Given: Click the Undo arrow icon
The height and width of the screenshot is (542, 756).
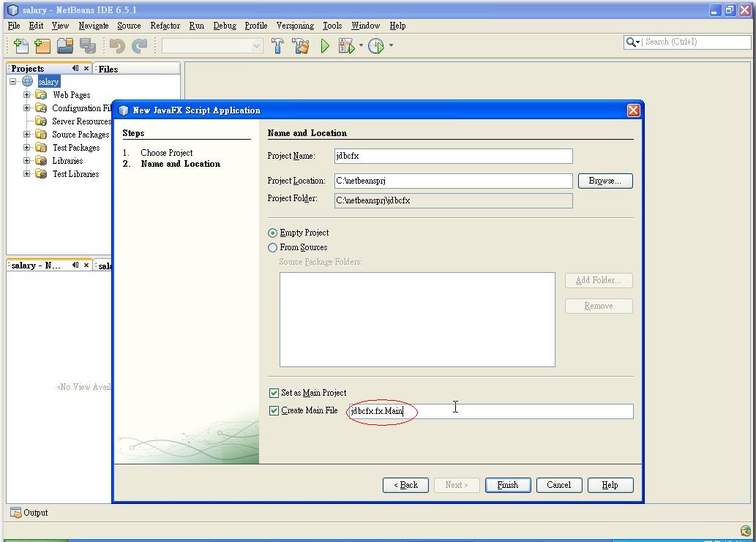Looking at the screenshot, I should [117, 46].
